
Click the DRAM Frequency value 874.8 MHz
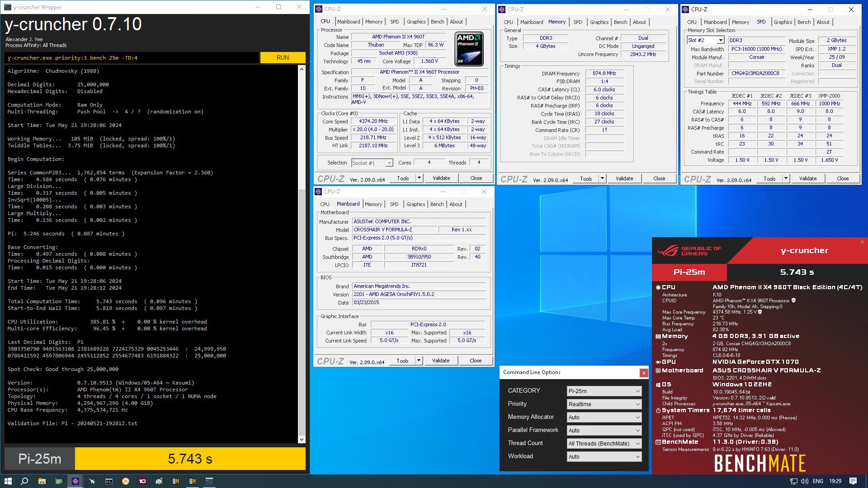[x=604, y=74]
